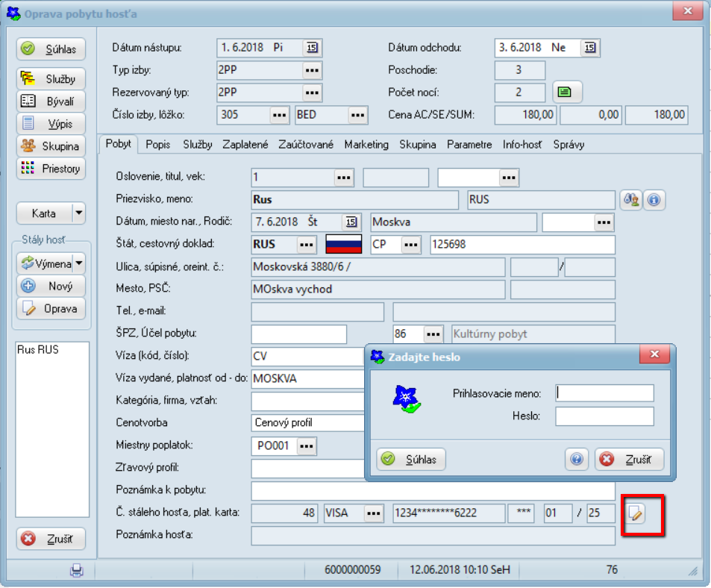Expand the Výmena dropdown arrow
This screenshot has height=588, width=711.
tap(78, 263)
